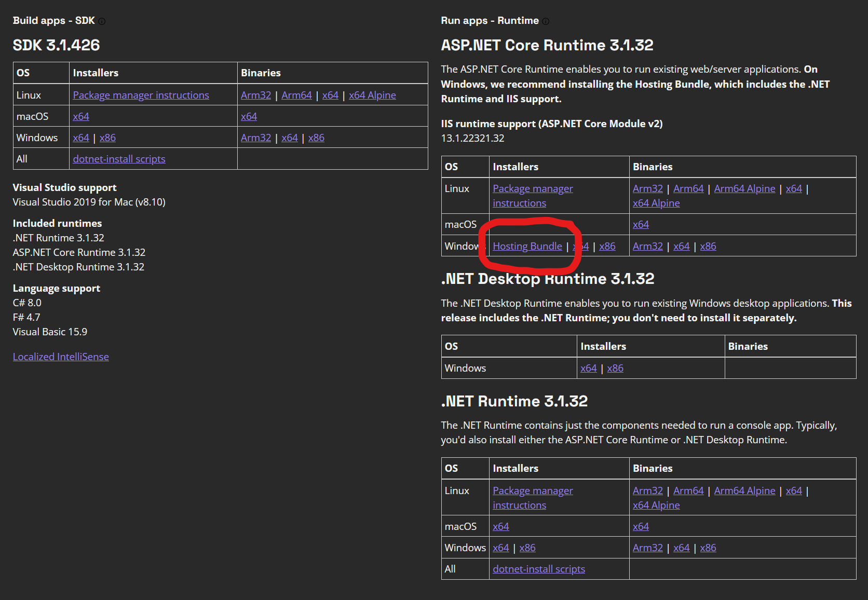Click the info icon beside Build apps - SDK
The width and height of the screenshot is (868, 600).
coord(102,21)
